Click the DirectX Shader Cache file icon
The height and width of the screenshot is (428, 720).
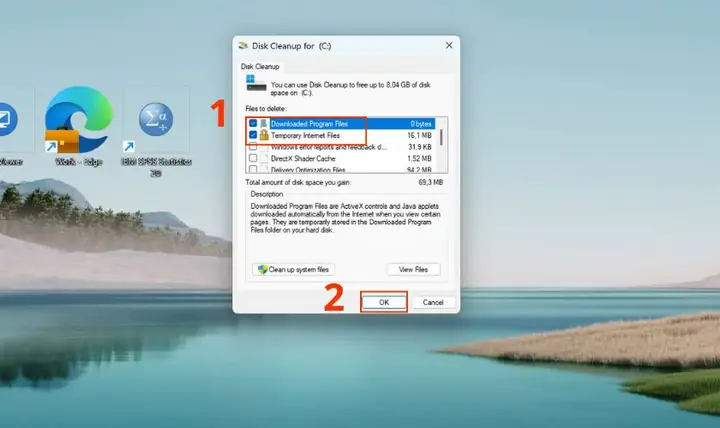[264, 158]
